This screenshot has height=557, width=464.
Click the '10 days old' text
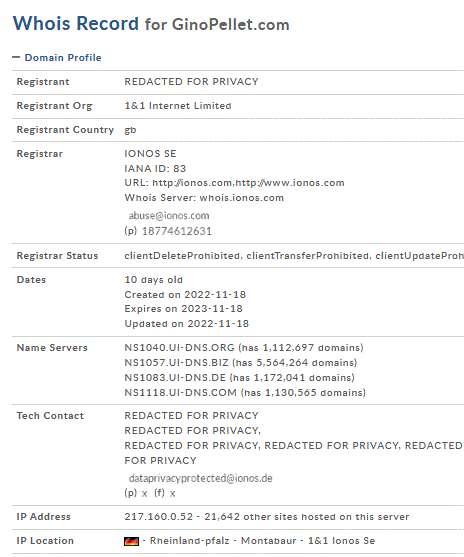(x=153, y=280)
